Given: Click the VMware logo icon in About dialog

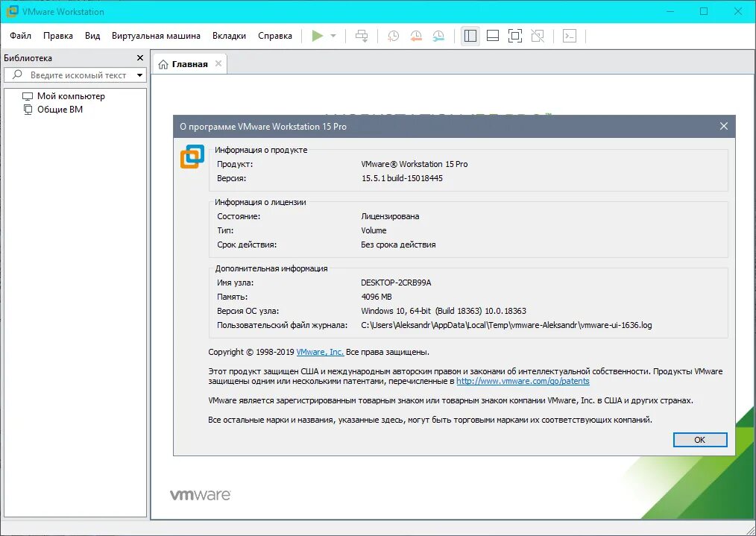Looking at the screenshot, I should pyautogui.click(x=192, y=157).
